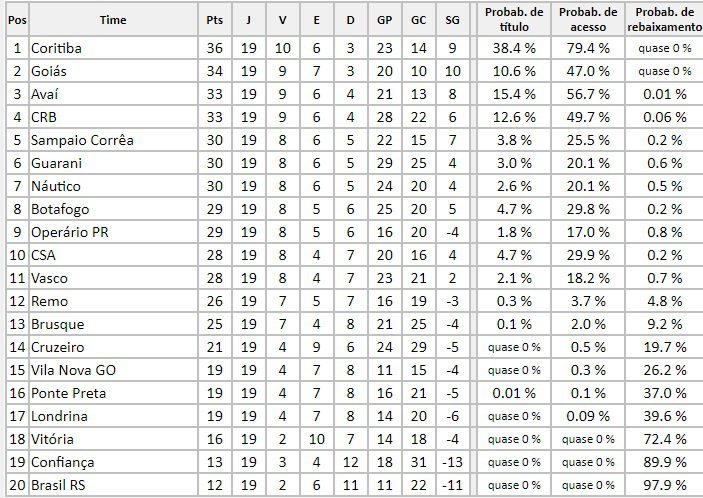The height and width of the screenshot is (498, 703).
Task: Sort by the Pts column header
Action: [x=214, y=19]
